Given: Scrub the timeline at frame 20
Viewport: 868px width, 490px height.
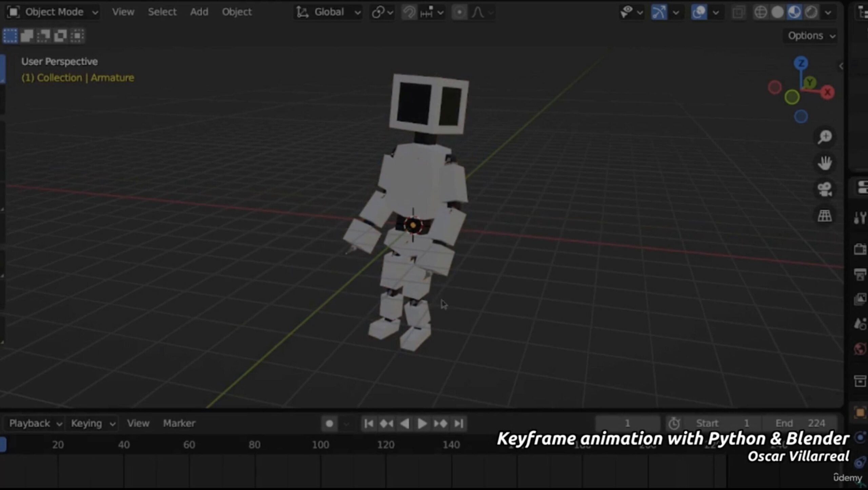Looking at the screenshot, I should [58, 444].
